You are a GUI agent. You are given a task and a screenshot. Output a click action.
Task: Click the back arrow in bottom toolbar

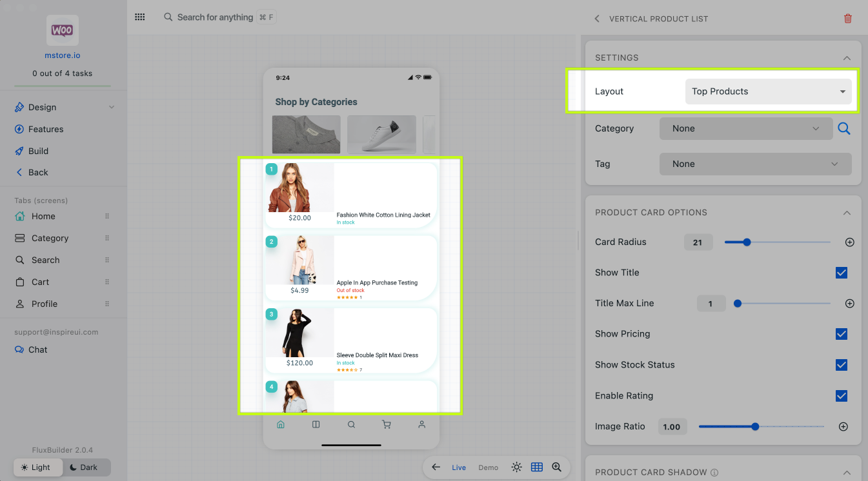pyautogui.click(x=436, y=467)
